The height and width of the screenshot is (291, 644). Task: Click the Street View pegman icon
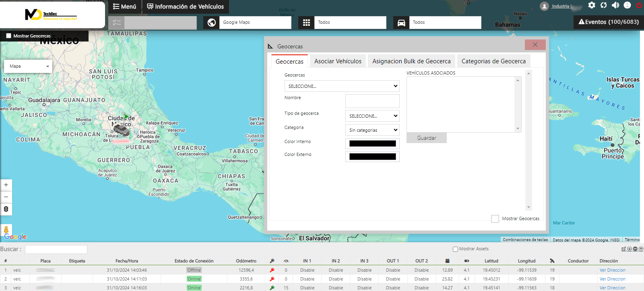[x=6, y=230]
